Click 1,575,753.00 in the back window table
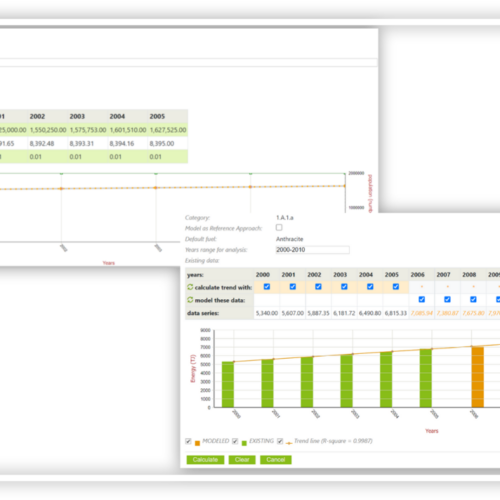 88,130
